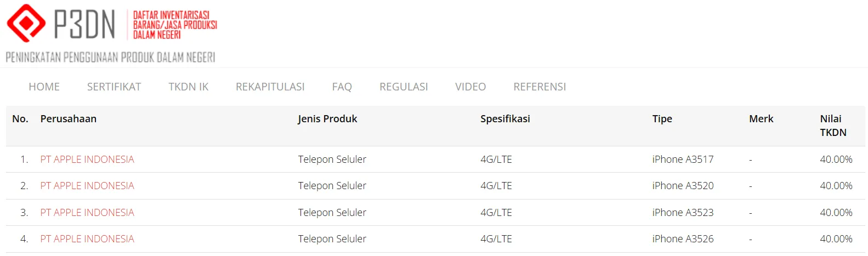Select PT APPLE INDONESIA link in row 3
868x256 pixels.
coord(87,213)
